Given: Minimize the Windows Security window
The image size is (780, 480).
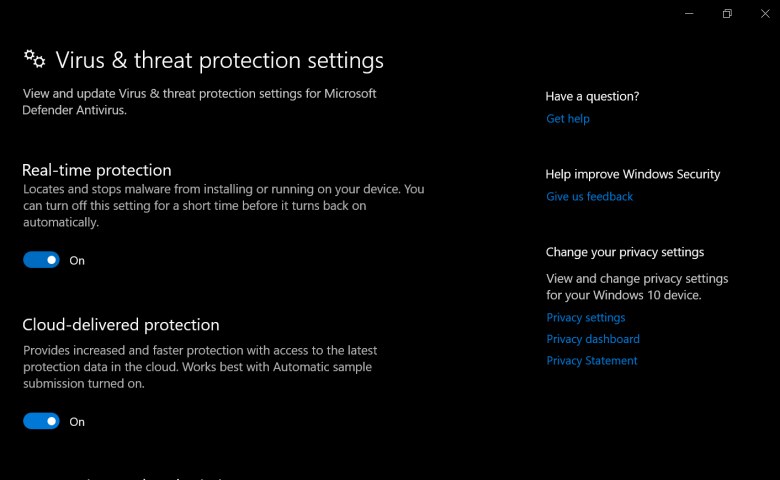Looking at the screenshot, I should [x=689, y=13].
